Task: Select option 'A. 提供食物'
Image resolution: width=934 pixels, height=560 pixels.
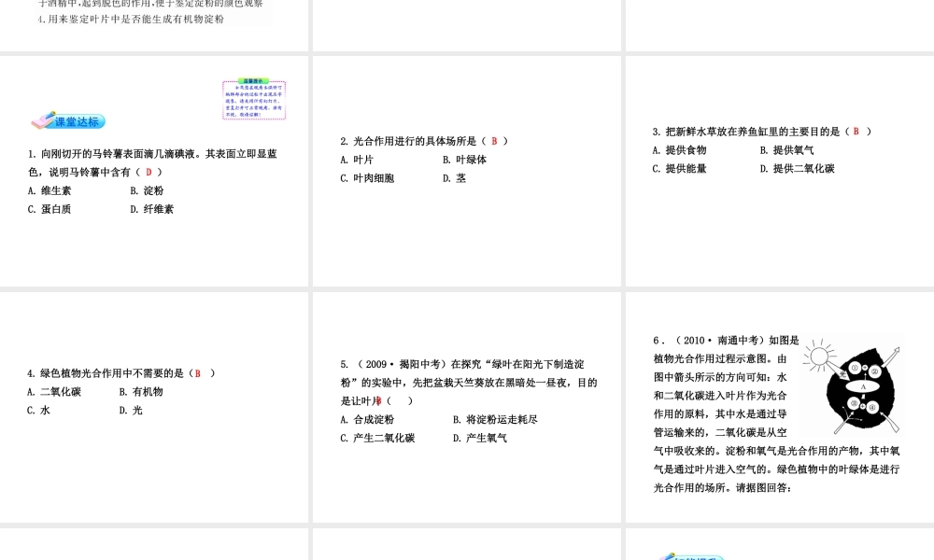Action: 679,150
